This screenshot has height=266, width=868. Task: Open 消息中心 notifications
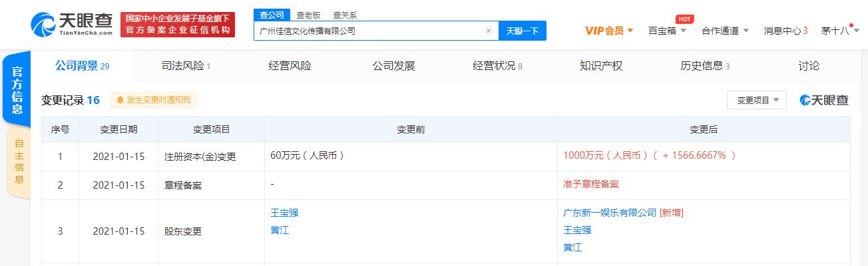pos(785,31)
